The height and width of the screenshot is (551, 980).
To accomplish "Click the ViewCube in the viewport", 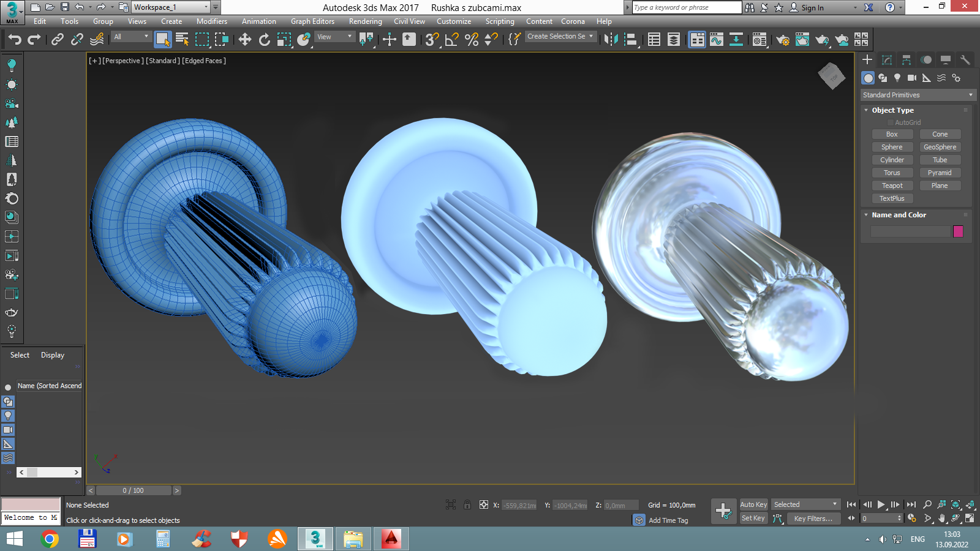I will [831, 76].
